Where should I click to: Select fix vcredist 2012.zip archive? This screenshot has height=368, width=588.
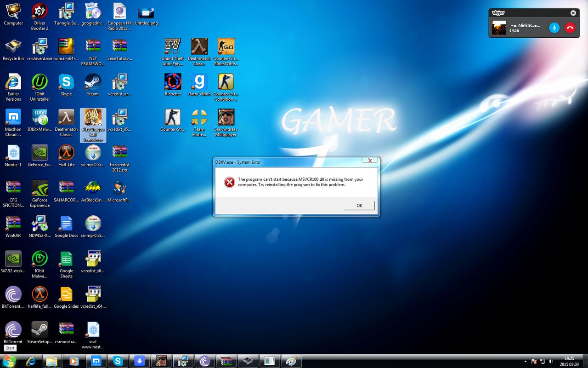click(x=119, y=158)
